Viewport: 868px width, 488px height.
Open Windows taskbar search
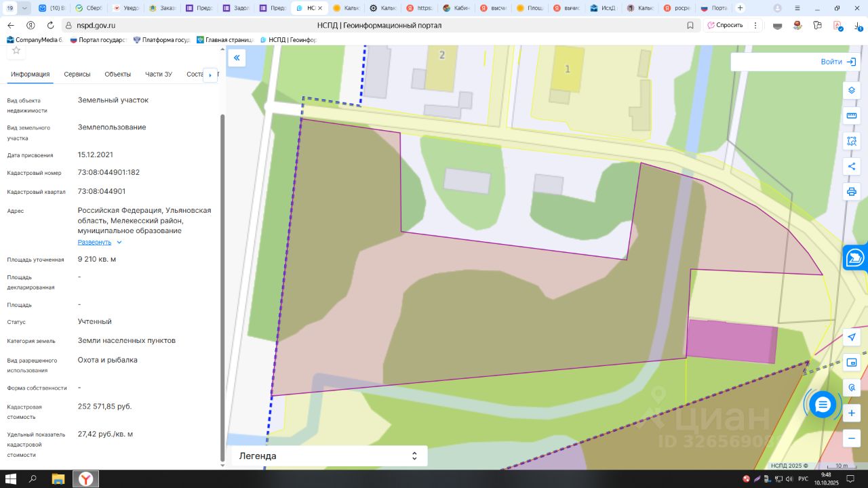(x=33, y=479)
